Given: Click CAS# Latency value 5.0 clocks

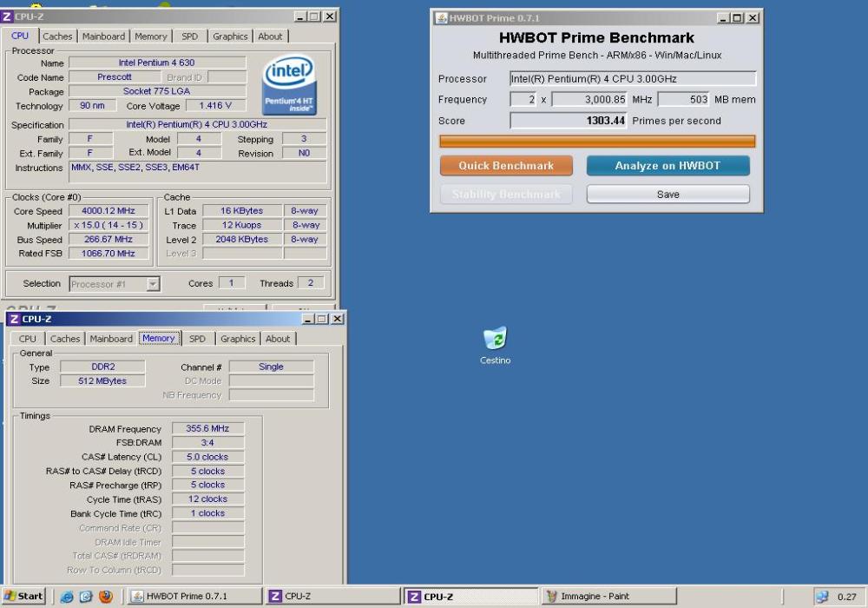Looking at the screenshot, I should 207,457.
